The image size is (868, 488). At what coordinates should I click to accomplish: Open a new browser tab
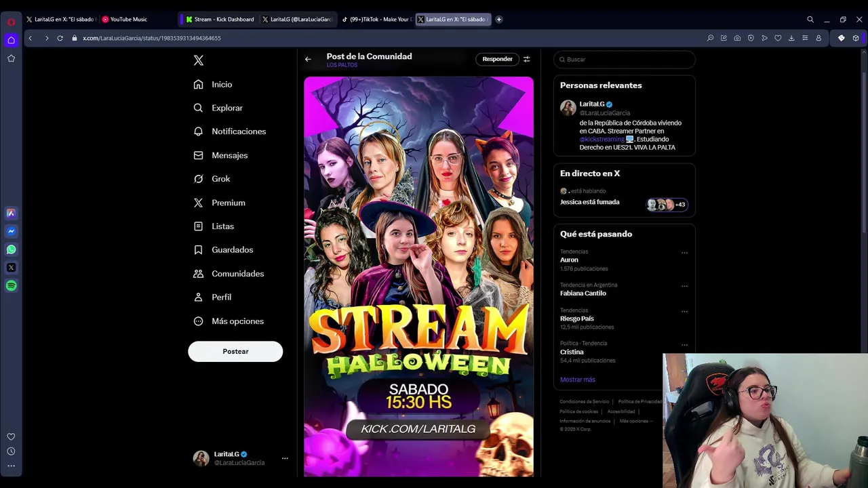coord(499,20)
